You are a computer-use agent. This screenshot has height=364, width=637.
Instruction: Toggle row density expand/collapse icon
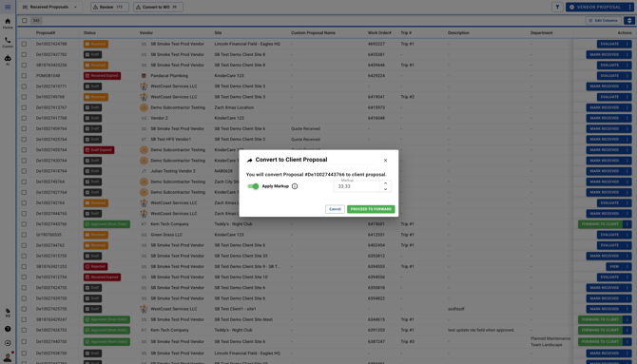pyautogui.click(x=629, y=20)
